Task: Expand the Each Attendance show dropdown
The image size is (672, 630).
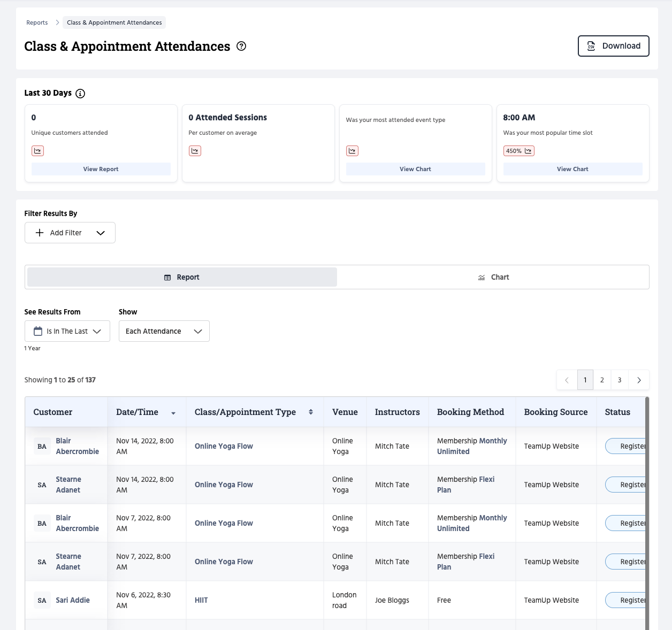Action: coord(164,331)
